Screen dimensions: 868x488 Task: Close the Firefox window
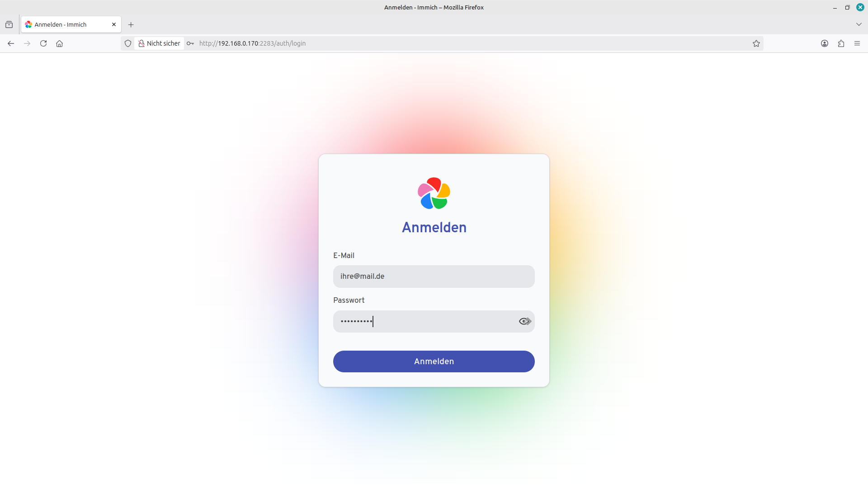(x=860, y=7)
